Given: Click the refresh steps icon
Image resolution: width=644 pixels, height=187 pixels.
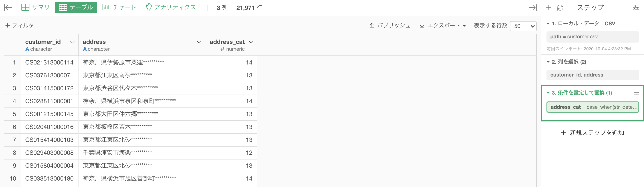Looking at the screenshot, I should click(x=560, y=8).
